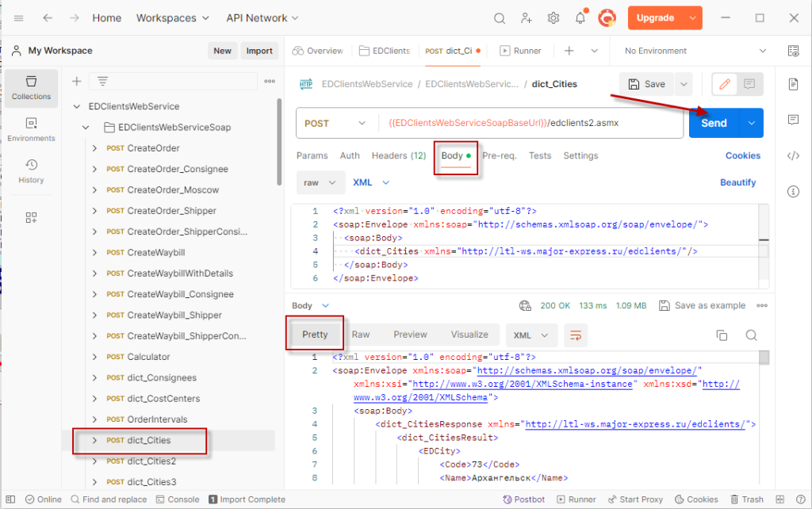Collapse the EDClientsWebServiceSoap folder
This screenshot has width=812, height=509.
click(86, 128)
